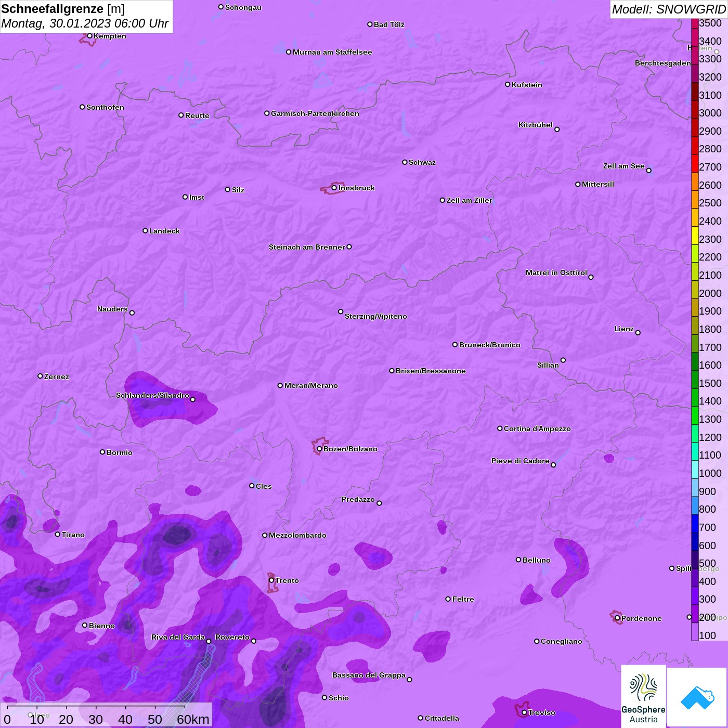This screenshot has width=728, height=728.
Task: Click the Bassano del Grappa label
Action: tap(369, 675)
